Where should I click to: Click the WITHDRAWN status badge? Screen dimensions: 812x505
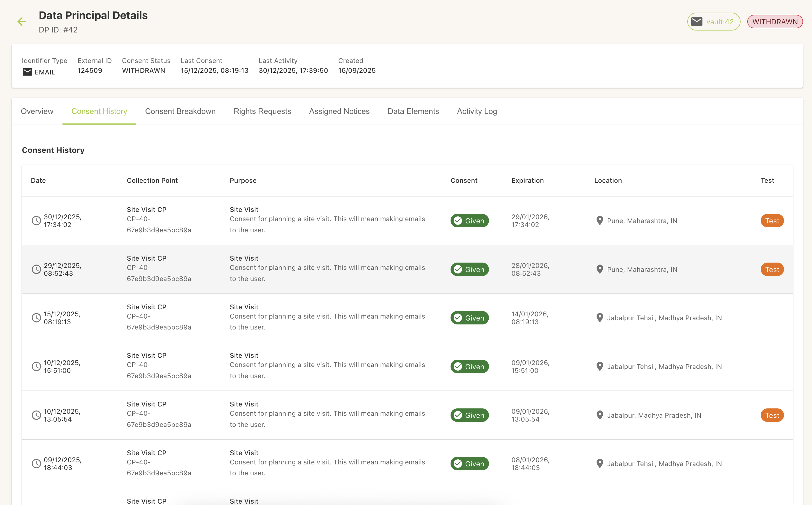(x=774, y=21)
